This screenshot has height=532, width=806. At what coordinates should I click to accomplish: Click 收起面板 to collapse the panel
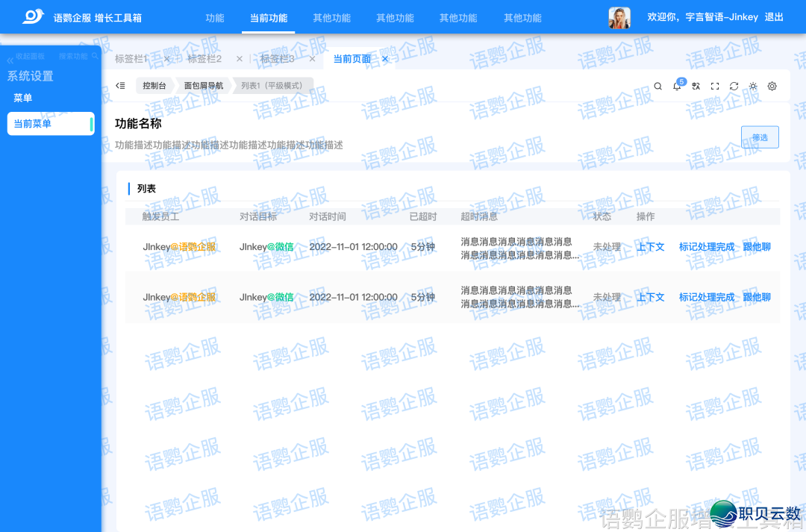click(x=25, y=57)
